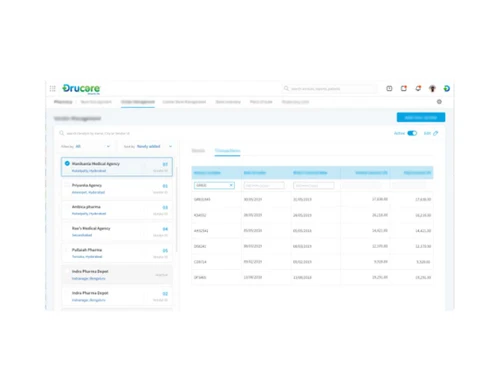
Task: Click the vendor search magnifier icon
Action: (62, 133)
